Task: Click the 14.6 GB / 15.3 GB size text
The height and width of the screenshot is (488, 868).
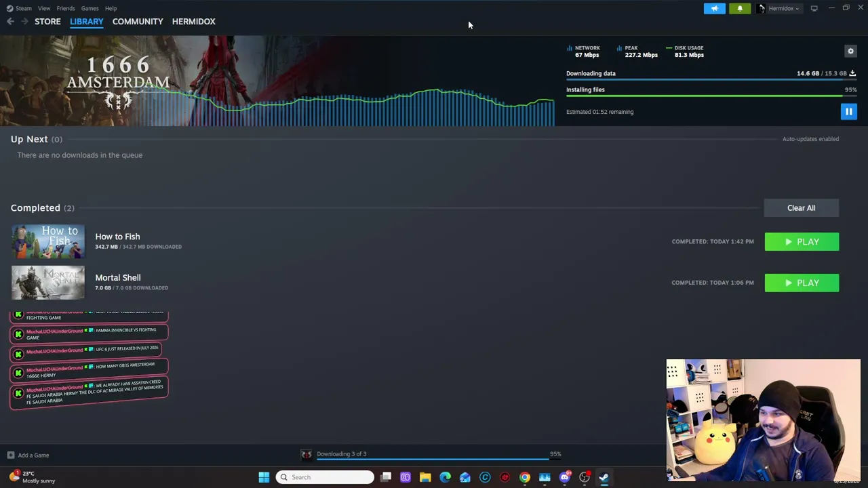Action: [x=821, y=73]
